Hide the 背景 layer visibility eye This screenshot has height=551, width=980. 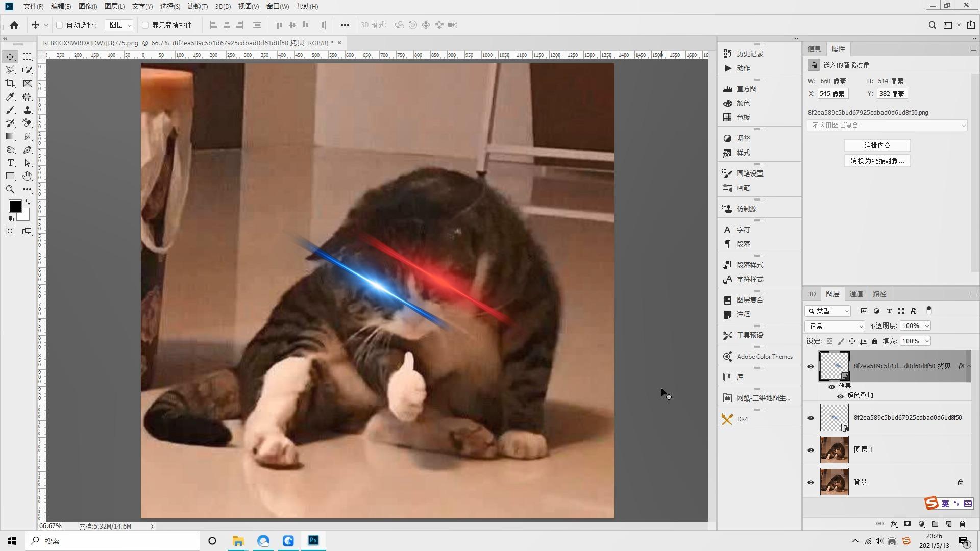(811, 482)
